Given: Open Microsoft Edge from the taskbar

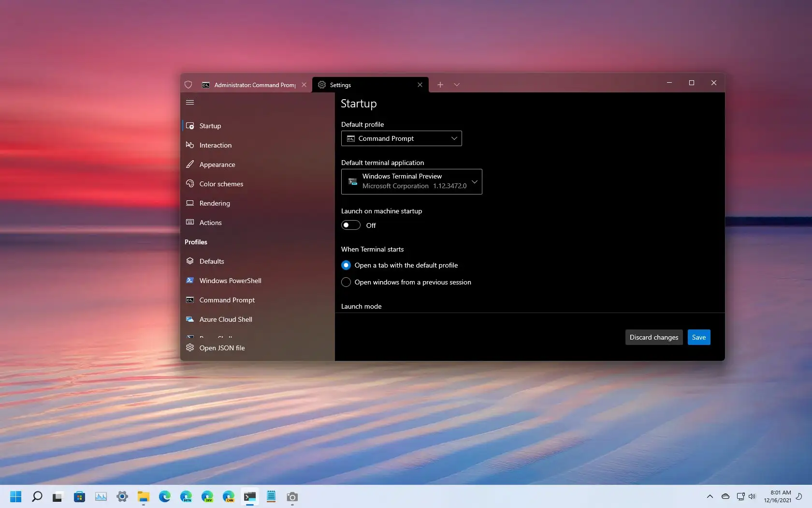Looking at the screenshot, I should click(165, 497).
